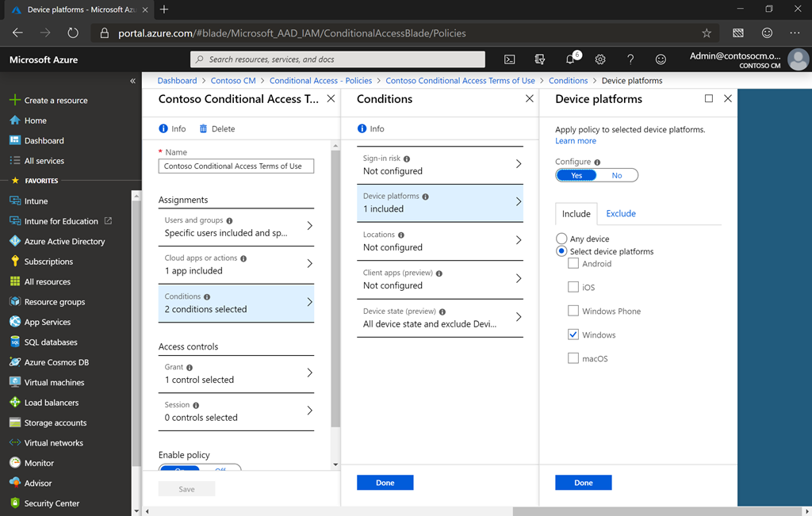
Task: Click the Delete trash icon
Action: coord(204,129)
